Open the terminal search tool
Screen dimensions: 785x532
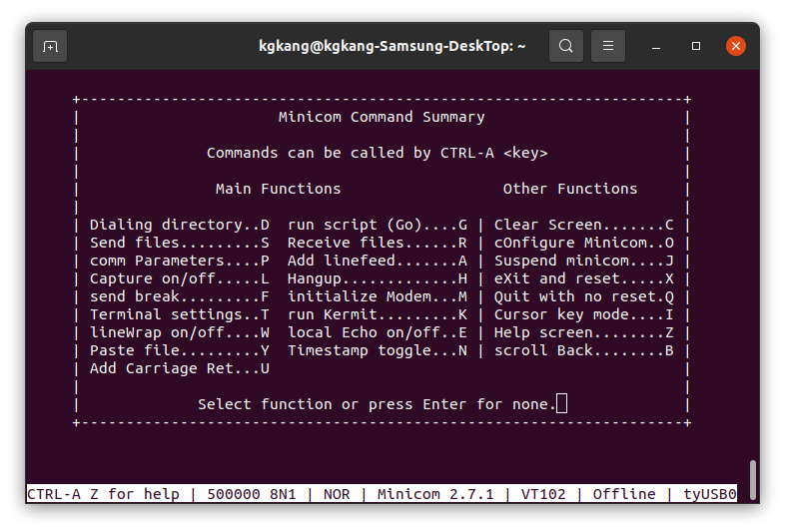tap(565, 46)
